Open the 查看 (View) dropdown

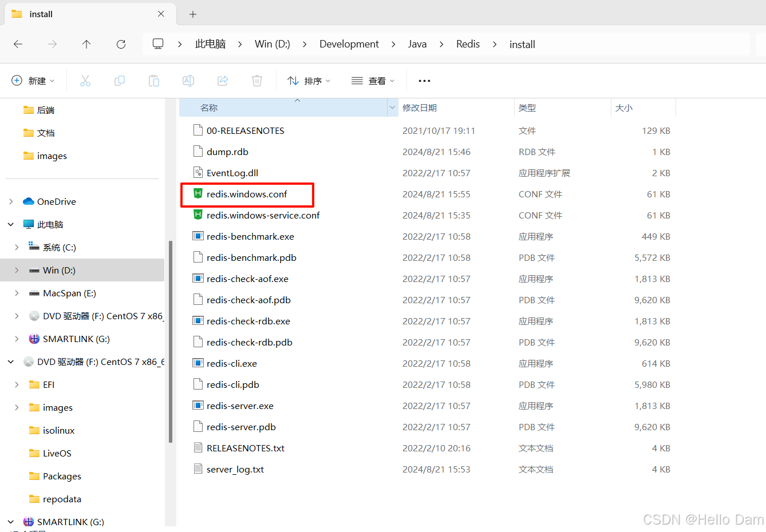point(373,81)
